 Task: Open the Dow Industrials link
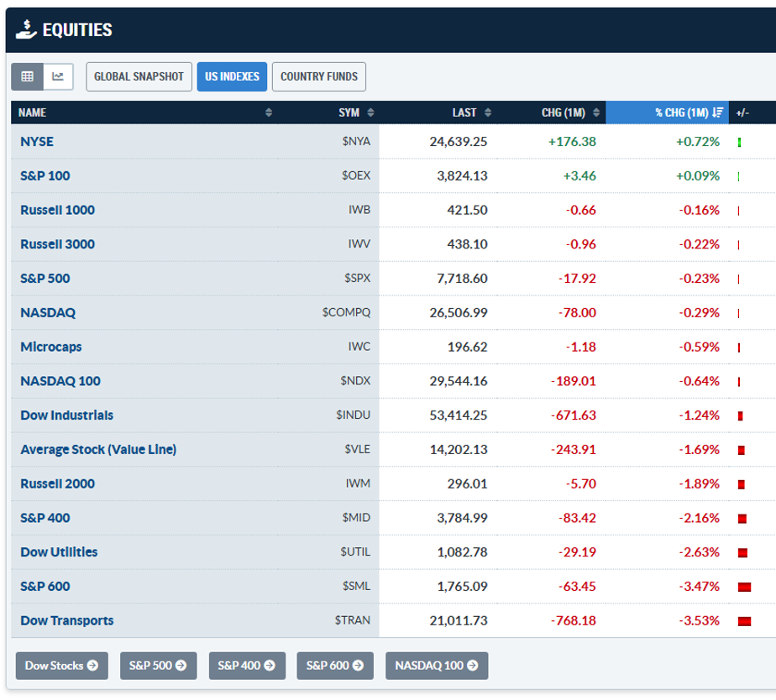tap(67, 415)
